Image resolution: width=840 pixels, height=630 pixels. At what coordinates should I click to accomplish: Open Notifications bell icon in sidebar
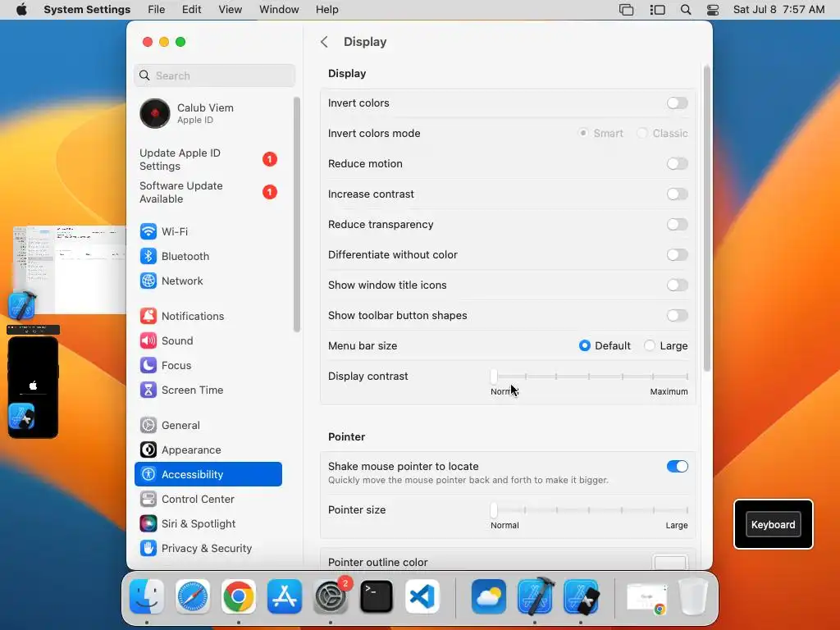coord(148,316)
